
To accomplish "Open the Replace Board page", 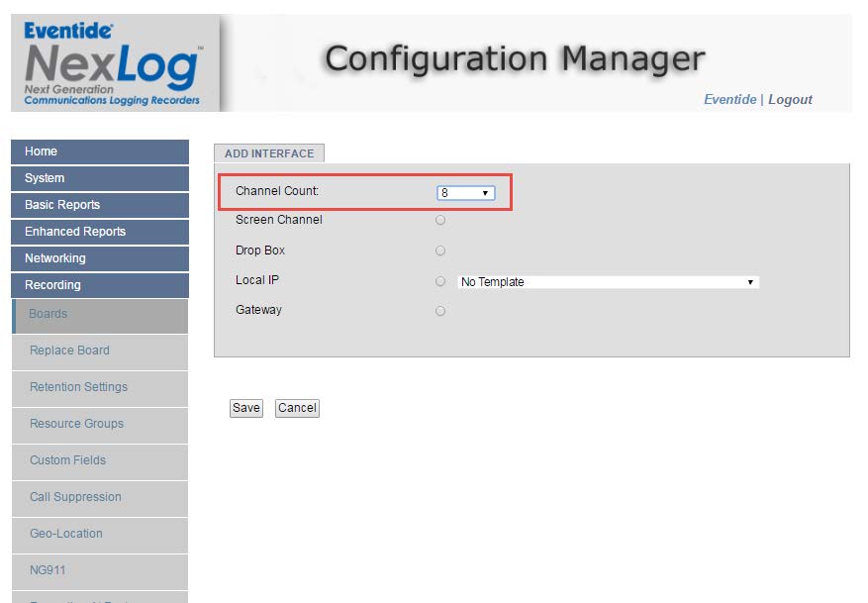I will (99, 351).
